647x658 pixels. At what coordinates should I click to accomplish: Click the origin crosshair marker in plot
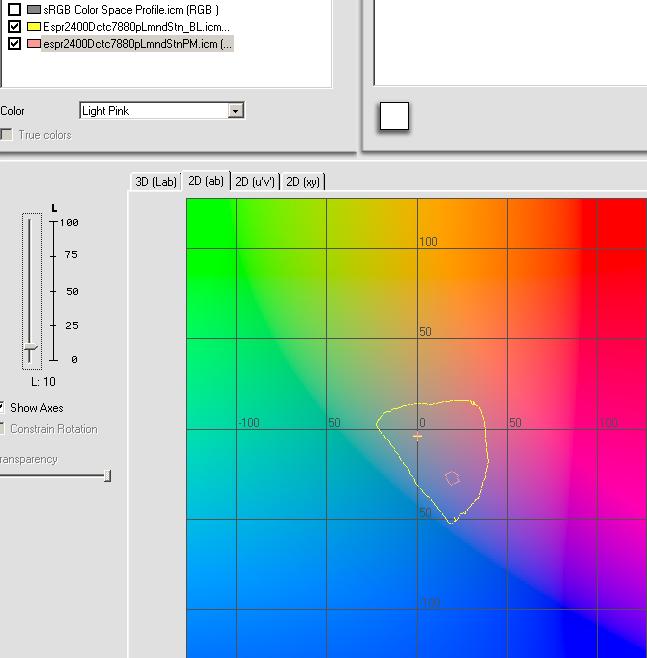tap(417, 437)
